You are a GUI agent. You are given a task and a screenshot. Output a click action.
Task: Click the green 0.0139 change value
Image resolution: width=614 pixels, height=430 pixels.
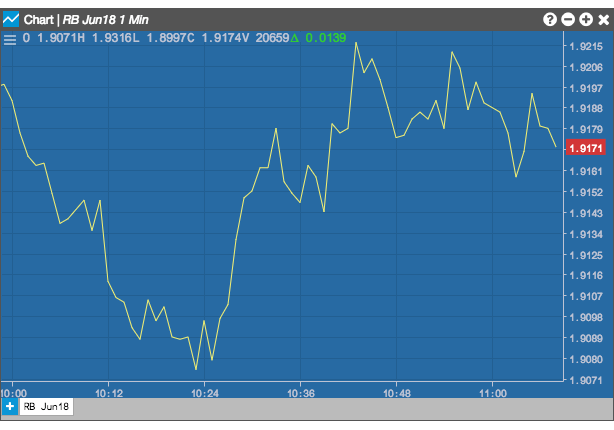pyautogui.click(x=325, y=38)
